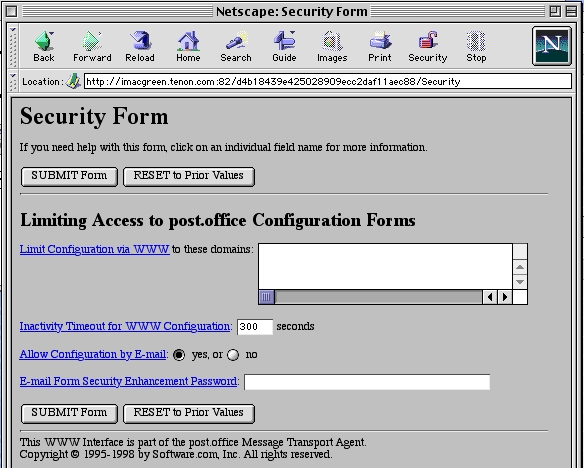Click the domains box scroll-right arrow
Screen dimensions: 584x468
point(505,297)
